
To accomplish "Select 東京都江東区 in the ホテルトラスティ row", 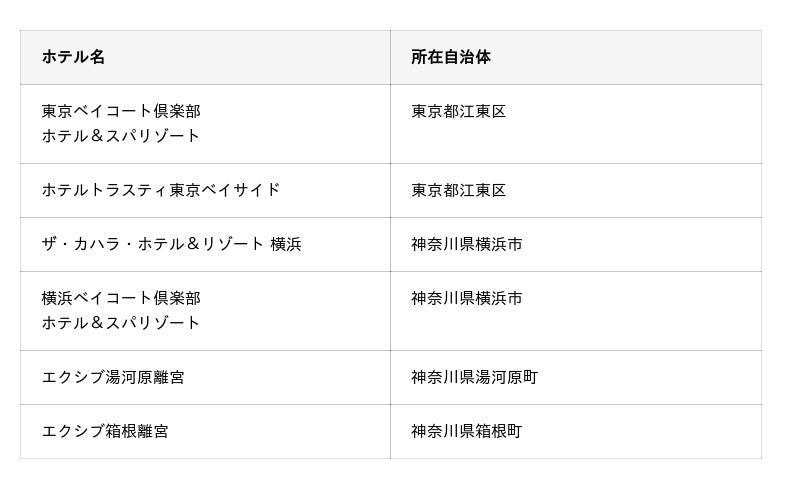I will tap(458, 190).
